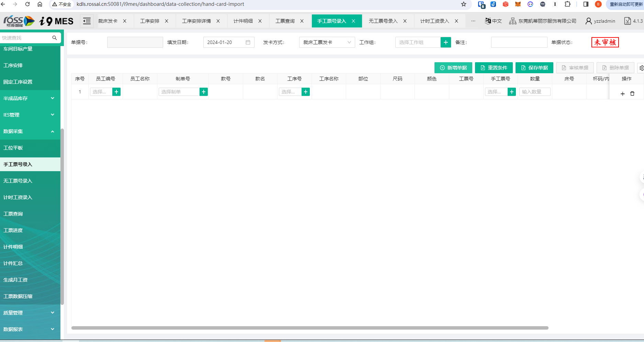Switch to the 计件明细 tab

coord(243,21)
